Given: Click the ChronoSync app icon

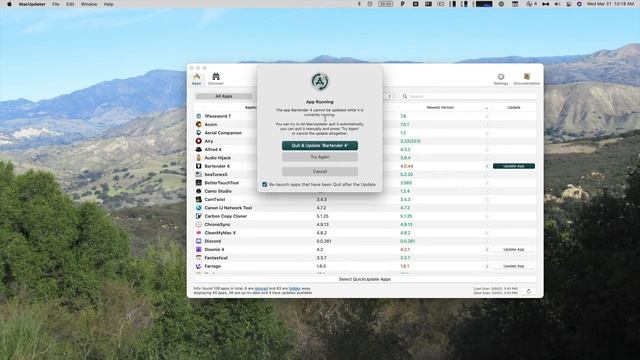Looking at the screenshot, I should pyautogui.click(x=199, y=224).
